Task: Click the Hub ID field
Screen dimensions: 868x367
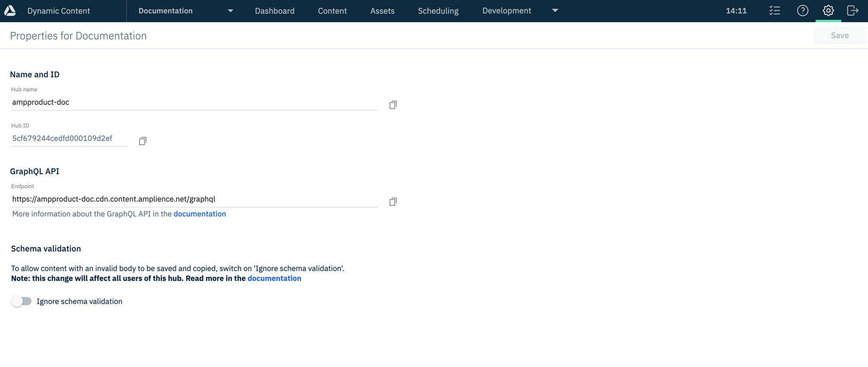Action: (x=69, y=138)
